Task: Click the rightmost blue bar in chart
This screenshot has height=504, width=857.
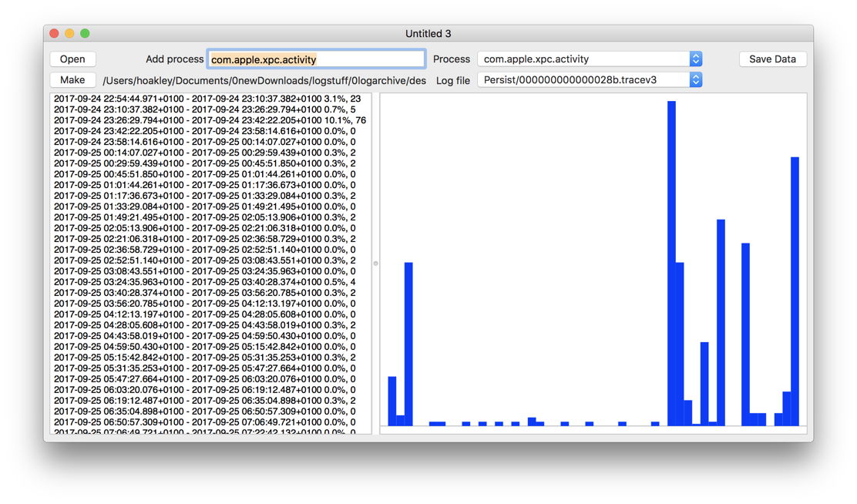Action: 795,291
